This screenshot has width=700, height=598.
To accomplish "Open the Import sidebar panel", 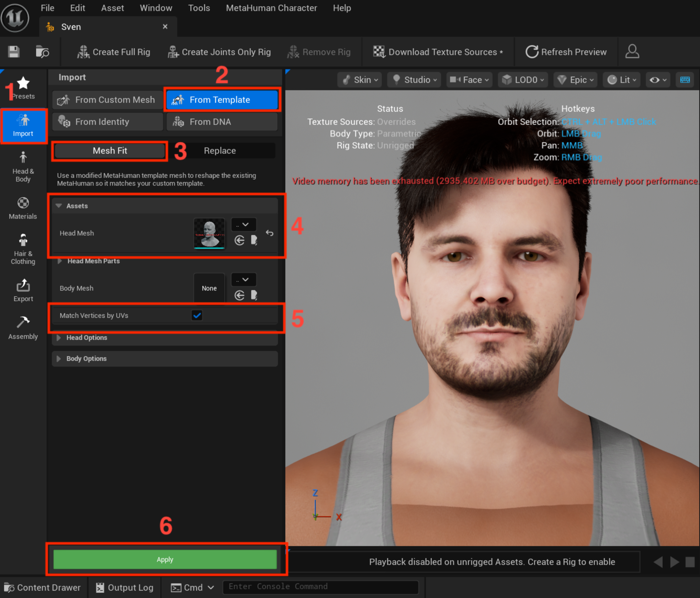I will coord(23,126).
